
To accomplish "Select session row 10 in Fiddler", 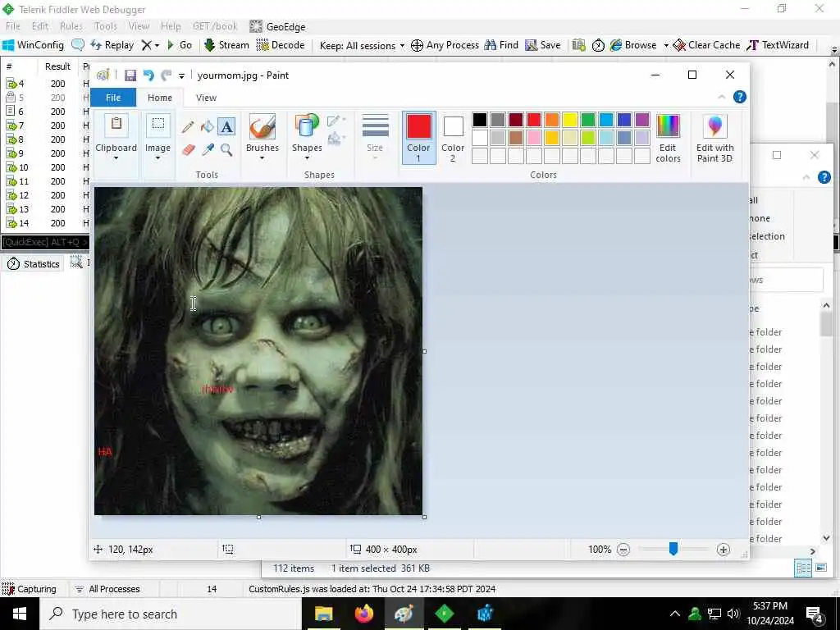I will pos(45,167).
